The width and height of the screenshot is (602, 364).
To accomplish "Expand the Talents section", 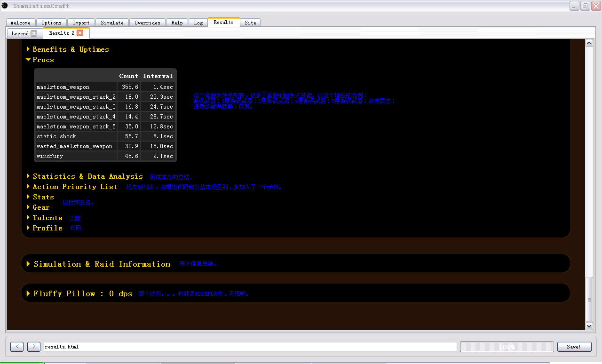I will (x=47, y=218).
